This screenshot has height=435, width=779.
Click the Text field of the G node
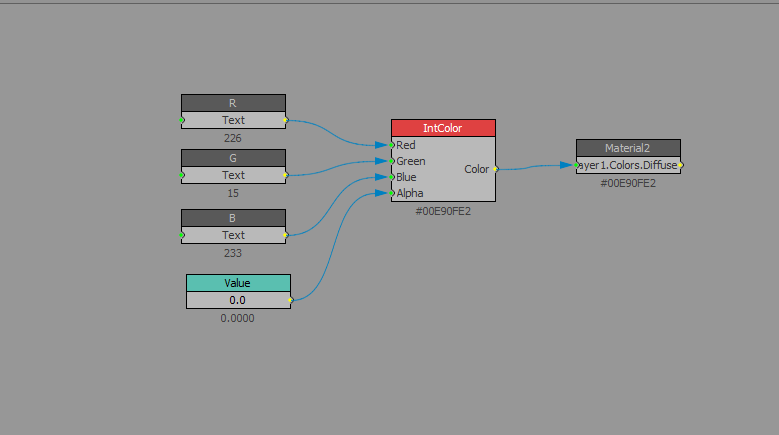[x=234, y=175]
